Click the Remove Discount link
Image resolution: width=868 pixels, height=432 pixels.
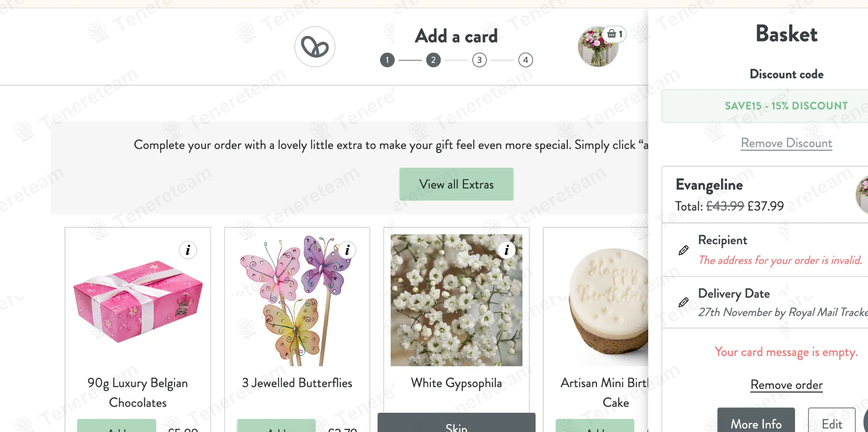786,143
